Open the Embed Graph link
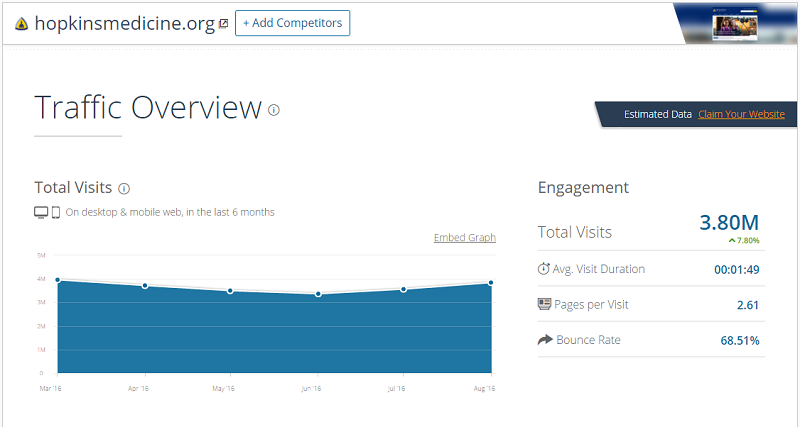Screen dimensions: 800x427 (465, 237)
